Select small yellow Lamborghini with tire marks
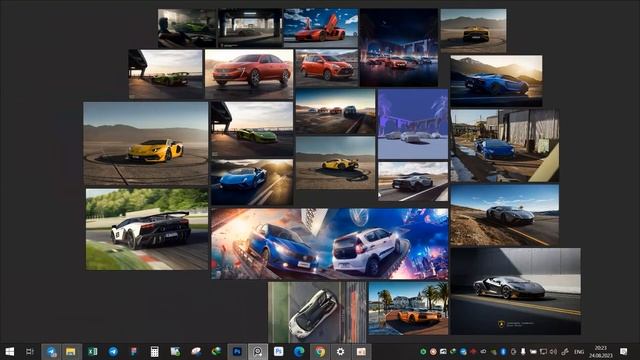The width and height of the screenshot is (640, 360). [x=335, y=163]
